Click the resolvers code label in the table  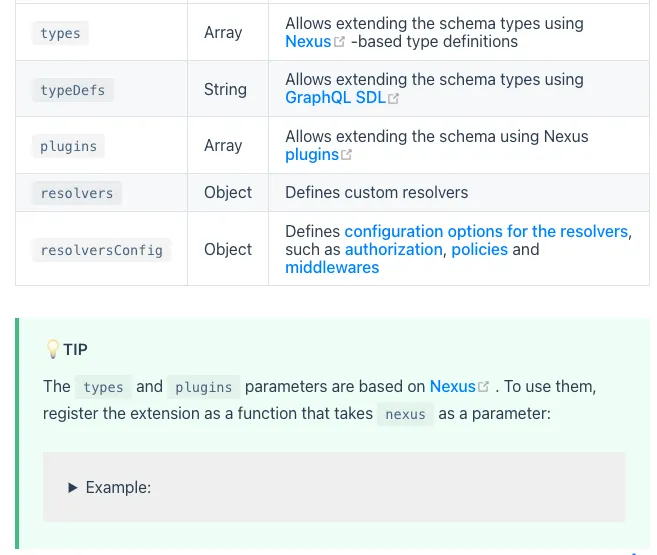(x=76, y=193)
